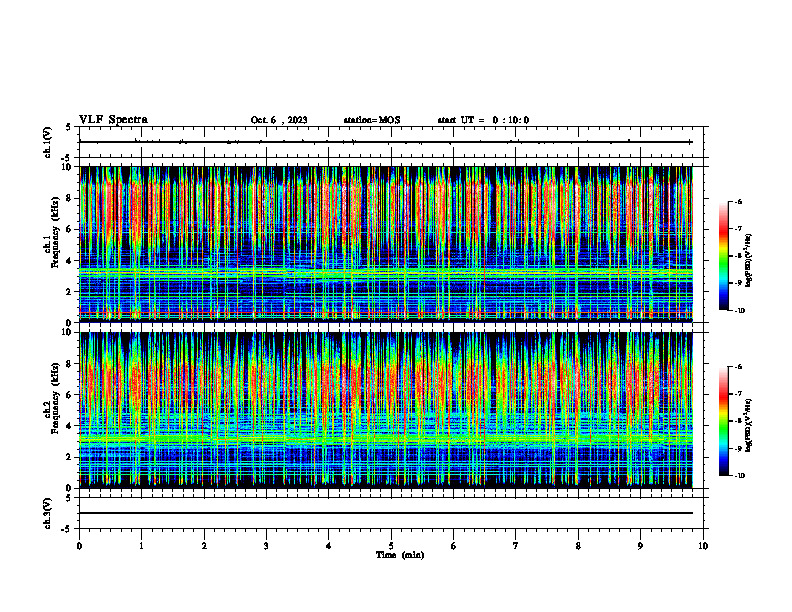Click the ch.1 voltage waveform trace
792x612 pixels.
386,142
